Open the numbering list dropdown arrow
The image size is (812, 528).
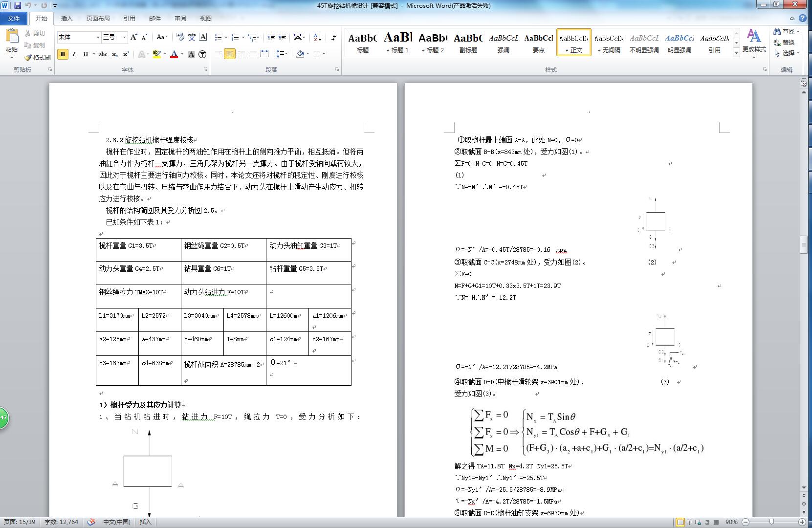[243, 37]
